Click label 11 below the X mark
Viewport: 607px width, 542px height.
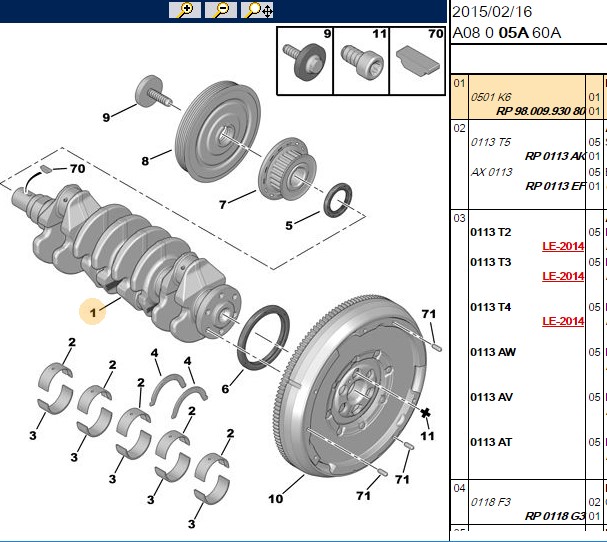point(427,436)
